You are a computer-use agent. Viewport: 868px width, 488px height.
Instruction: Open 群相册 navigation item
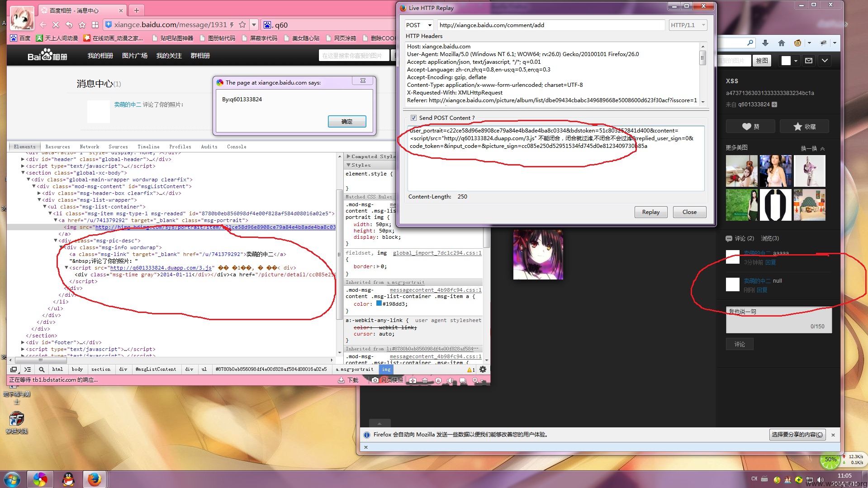tap(200, 56)
